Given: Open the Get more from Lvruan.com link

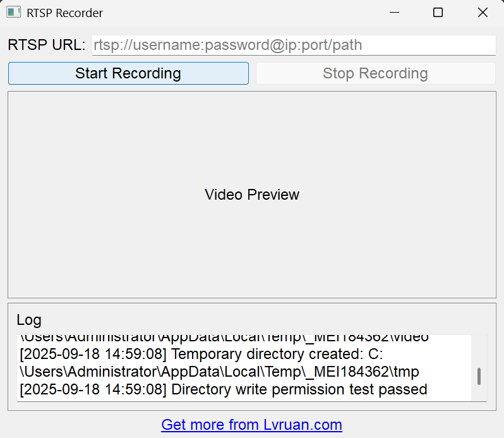Looking at the screenshot, I should point(251,425).
